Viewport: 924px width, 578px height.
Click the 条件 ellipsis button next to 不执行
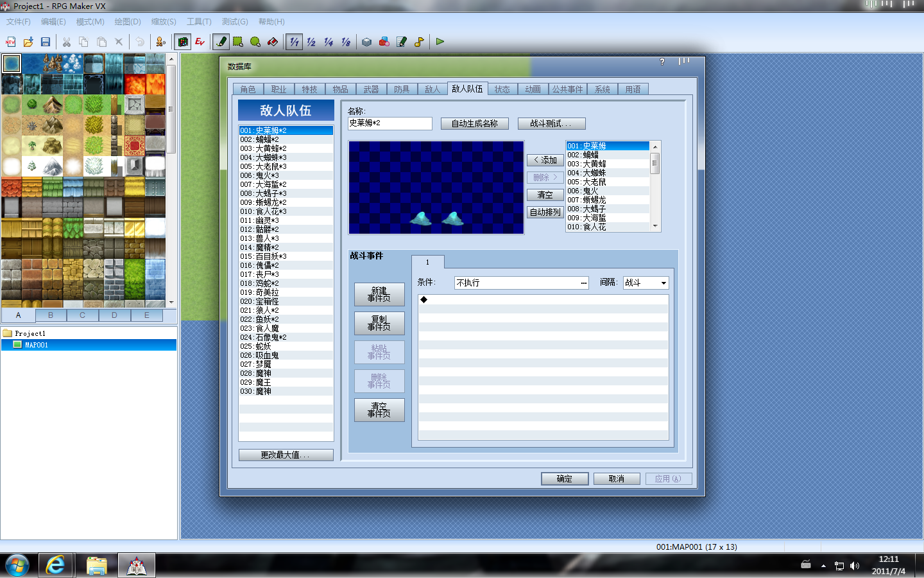[x=583, y=283]
